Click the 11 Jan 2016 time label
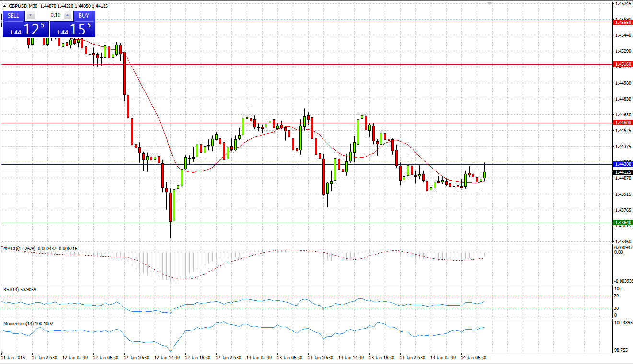The width and height of the screenshot is (633, 364). [x=12, y=357]
